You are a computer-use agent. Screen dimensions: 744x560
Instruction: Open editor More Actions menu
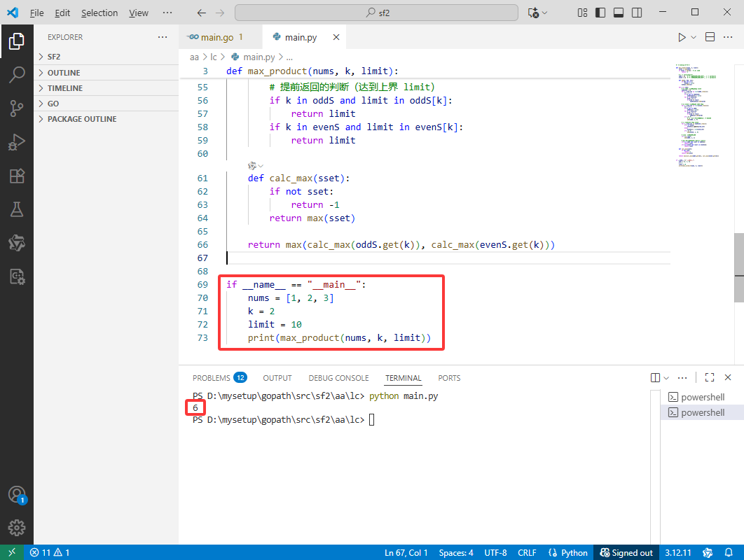pyautogui.click(x=728, y=37)
